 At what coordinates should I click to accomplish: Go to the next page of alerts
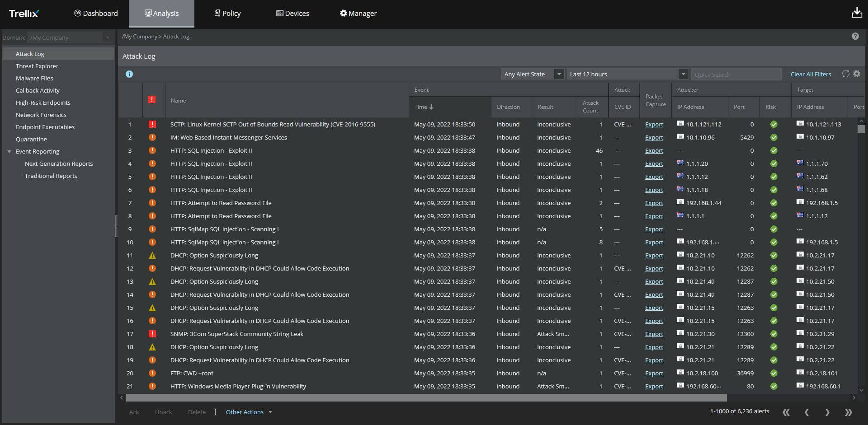(x=827, y=412)
